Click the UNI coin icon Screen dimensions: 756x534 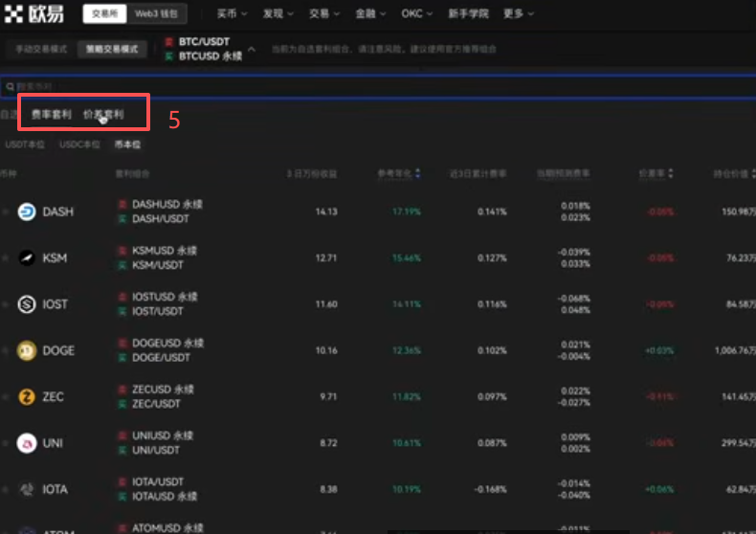click(x=27, y=443)
